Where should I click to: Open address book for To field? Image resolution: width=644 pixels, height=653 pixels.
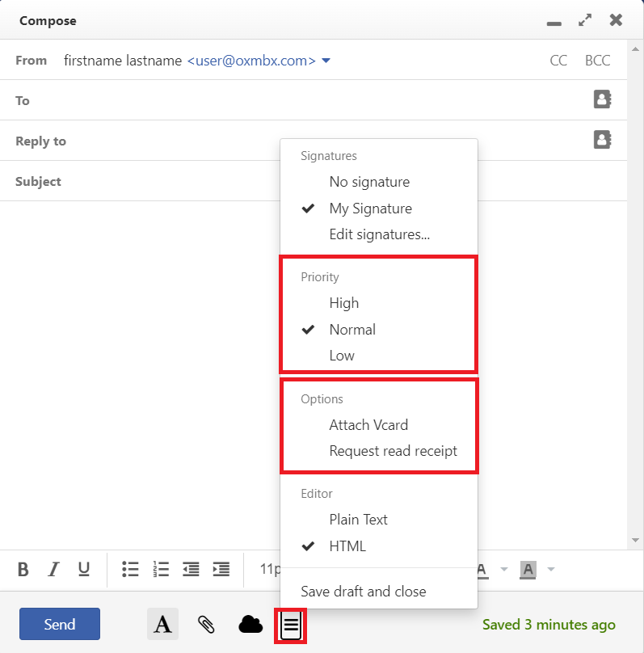coord(602,99)
